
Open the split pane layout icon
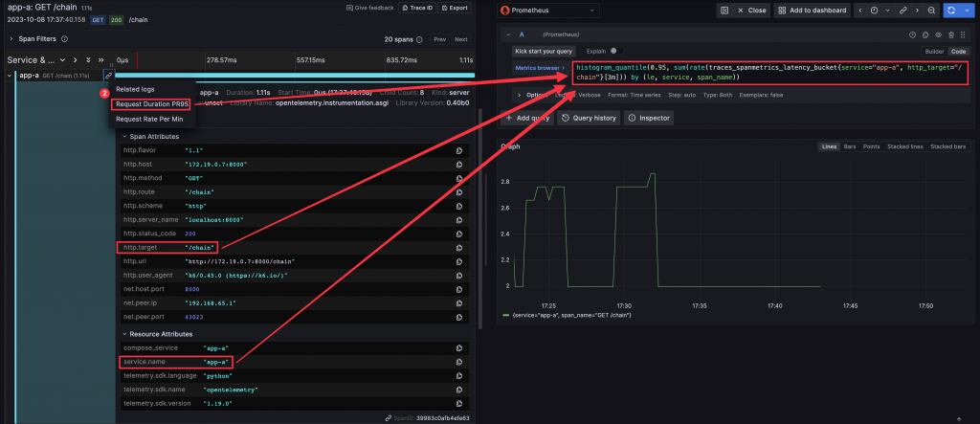point(724,11)
